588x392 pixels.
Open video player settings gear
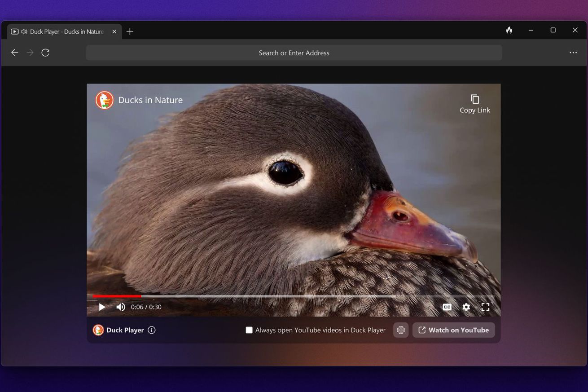coord(466,307)
